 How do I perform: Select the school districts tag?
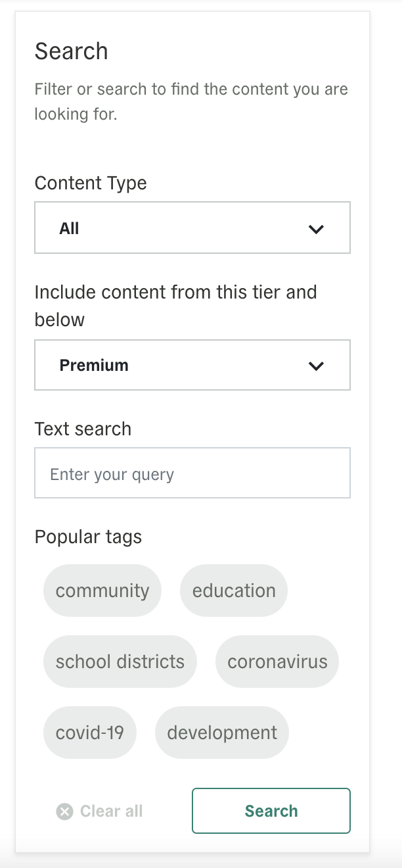(120, 662)
